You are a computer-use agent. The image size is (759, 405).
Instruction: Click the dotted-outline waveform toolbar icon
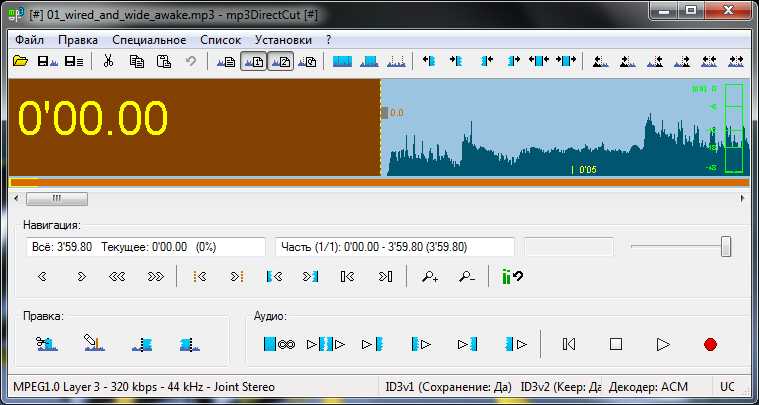(396, 61)
